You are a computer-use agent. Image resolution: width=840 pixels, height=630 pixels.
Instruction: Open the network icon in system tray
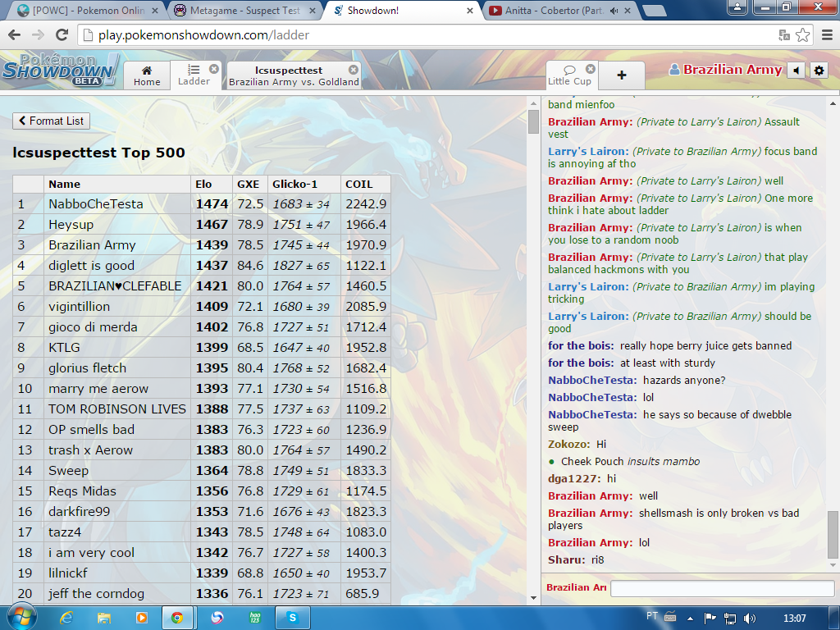click(x=729, y=619)
